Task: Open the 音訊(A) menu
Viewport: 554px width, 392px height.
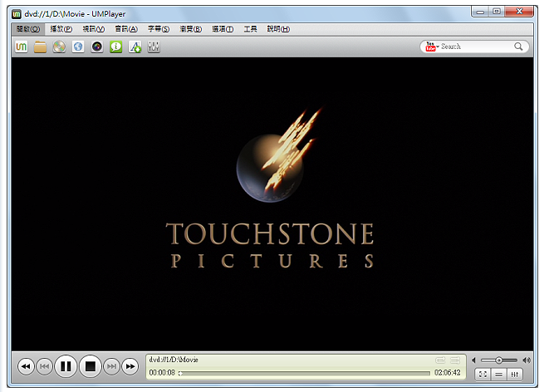Action: click(126, 29)
